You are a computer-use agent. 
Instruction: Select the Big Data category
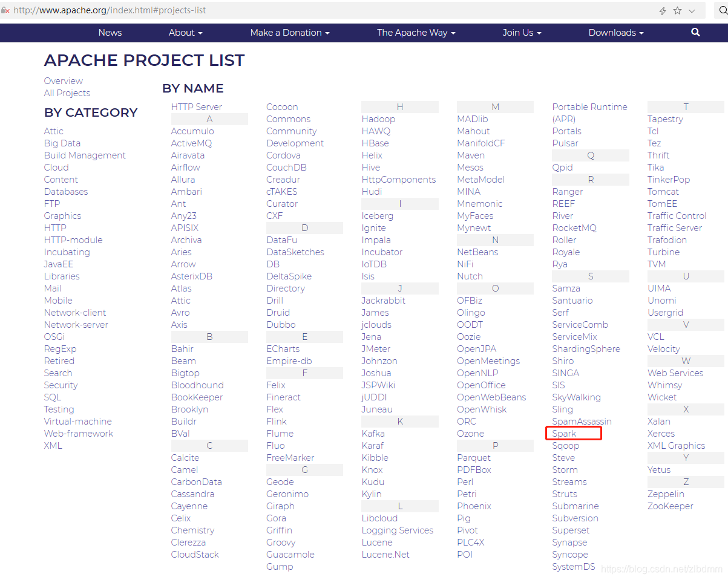[x=62, y=143]
